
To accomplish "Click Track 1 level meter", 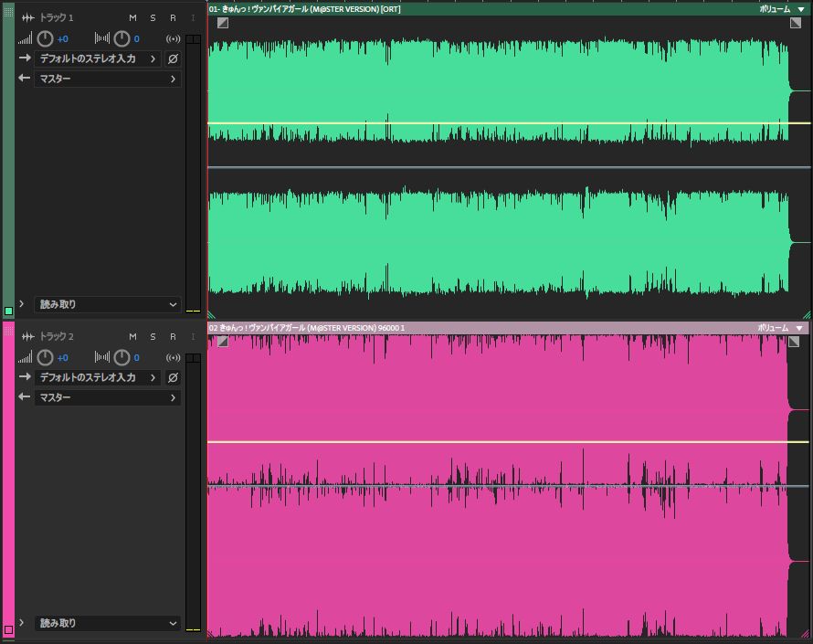I will click(193, 174).
